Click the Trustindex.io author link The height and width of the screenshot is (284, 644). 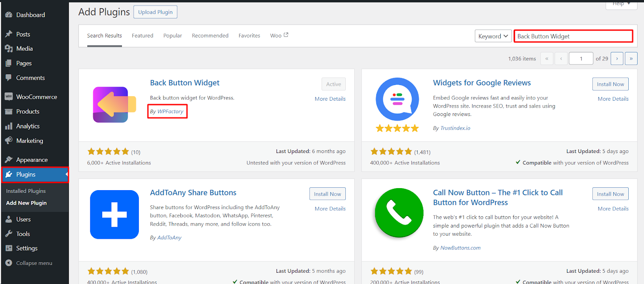pyautogui.click(x=455, y=128)
